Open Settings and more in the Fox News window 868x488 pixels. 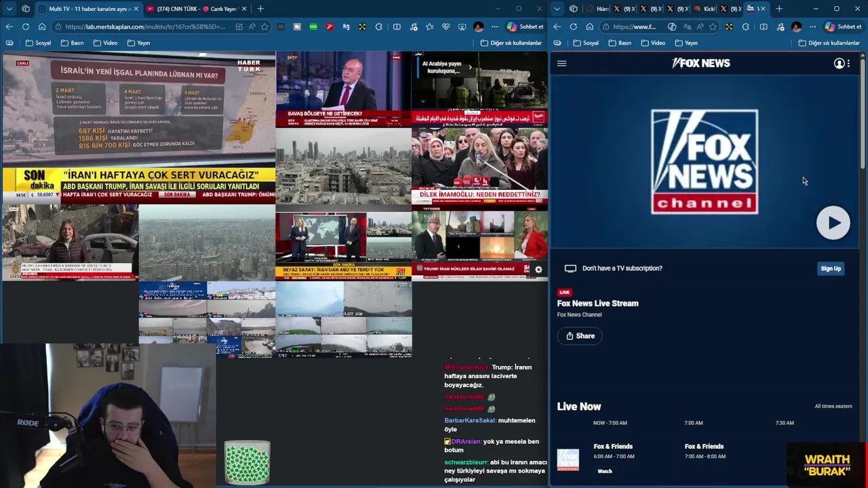point(812,26)
